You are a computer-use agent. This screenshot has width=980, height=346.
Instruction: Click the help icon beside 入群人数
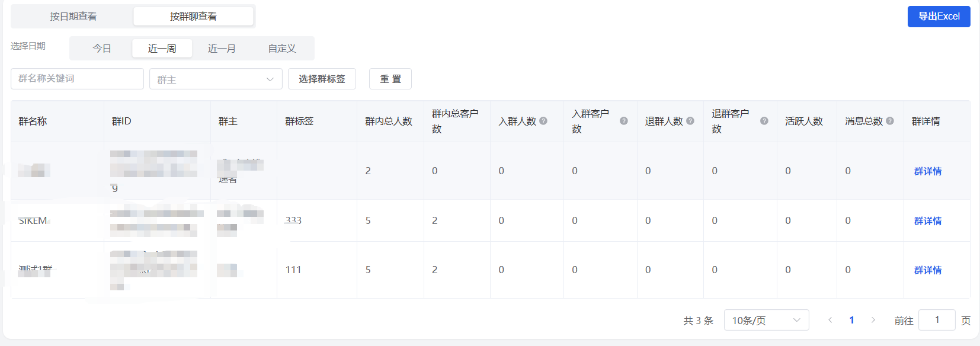tap(543, 121)
